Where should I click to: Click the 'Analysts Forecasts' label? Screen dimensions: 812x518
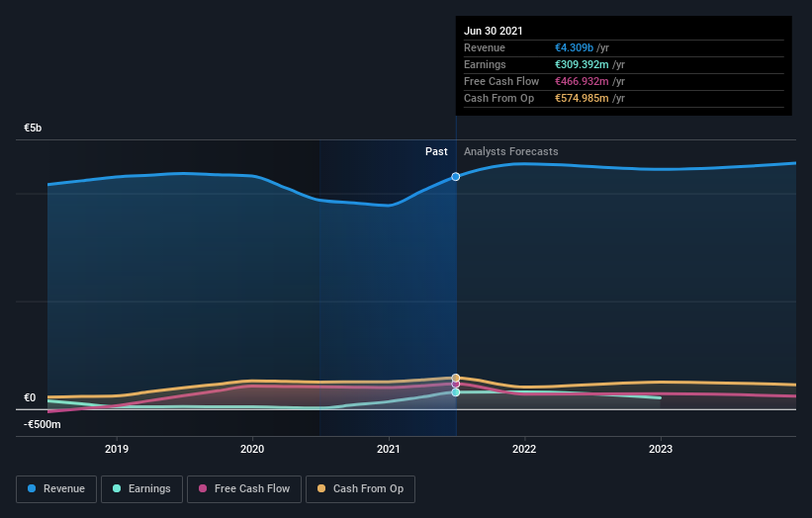coord(510,151)
